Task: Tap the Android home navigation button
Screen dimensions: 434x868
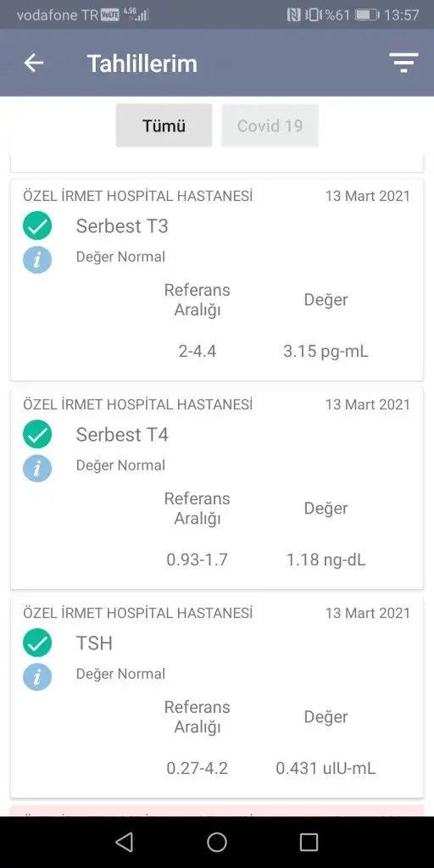Action: point(217,842)
